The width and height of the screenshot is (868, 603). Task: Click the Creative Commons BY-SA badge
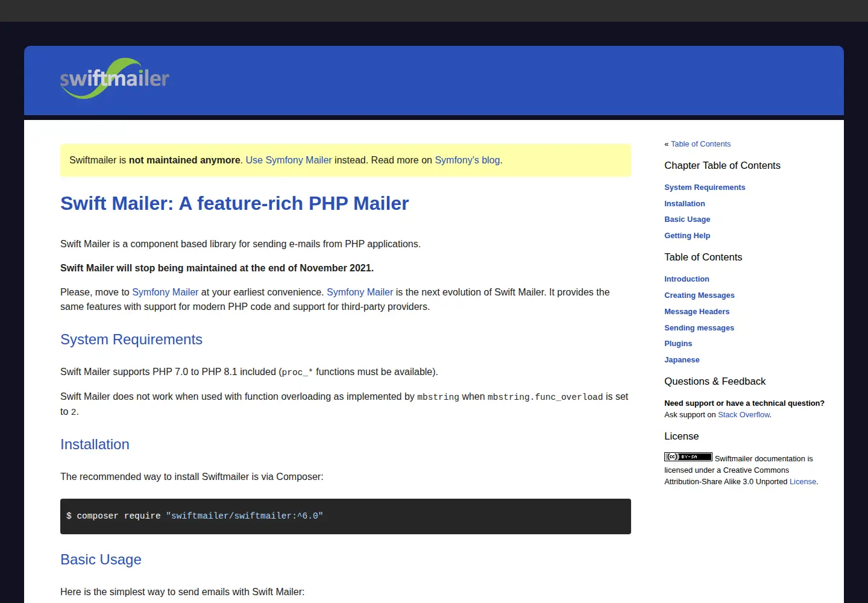click(688, 457)
